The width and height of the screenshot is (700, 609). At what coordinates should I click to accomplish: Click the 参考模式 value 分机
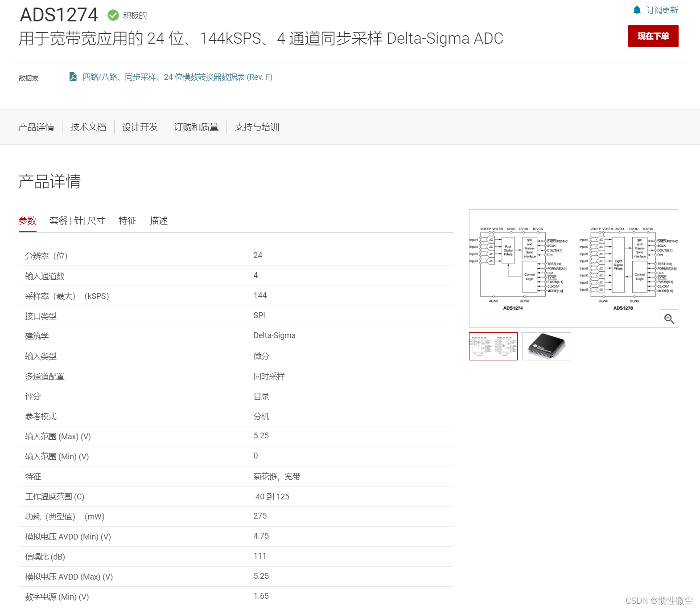tap(261, 416)
